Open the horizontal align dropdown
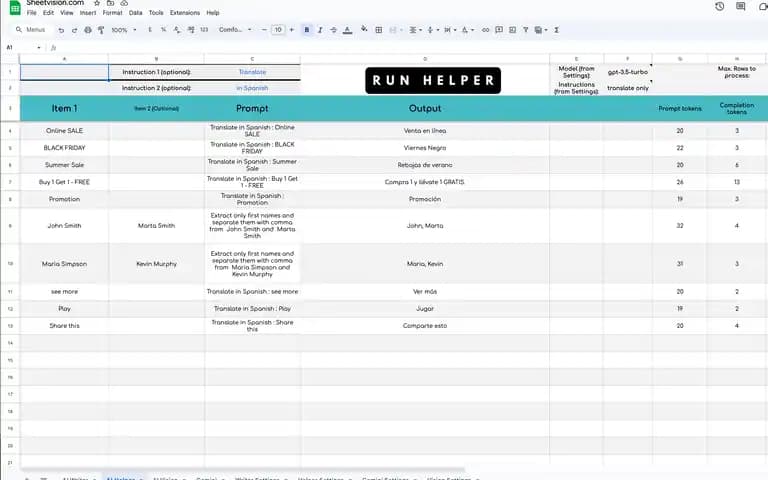 coord(415,30)
